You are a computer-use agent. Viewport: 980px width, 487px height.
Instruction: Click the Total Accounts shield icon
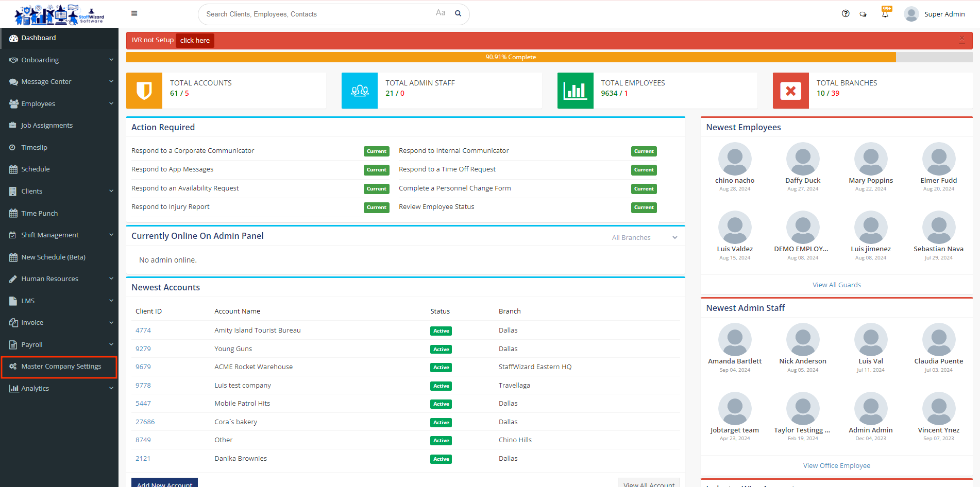point(144,91)
